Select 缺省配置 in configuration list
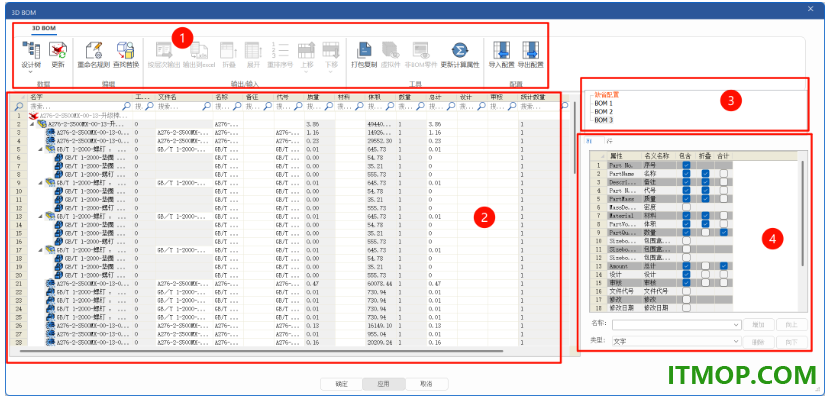 pos(607,95)
